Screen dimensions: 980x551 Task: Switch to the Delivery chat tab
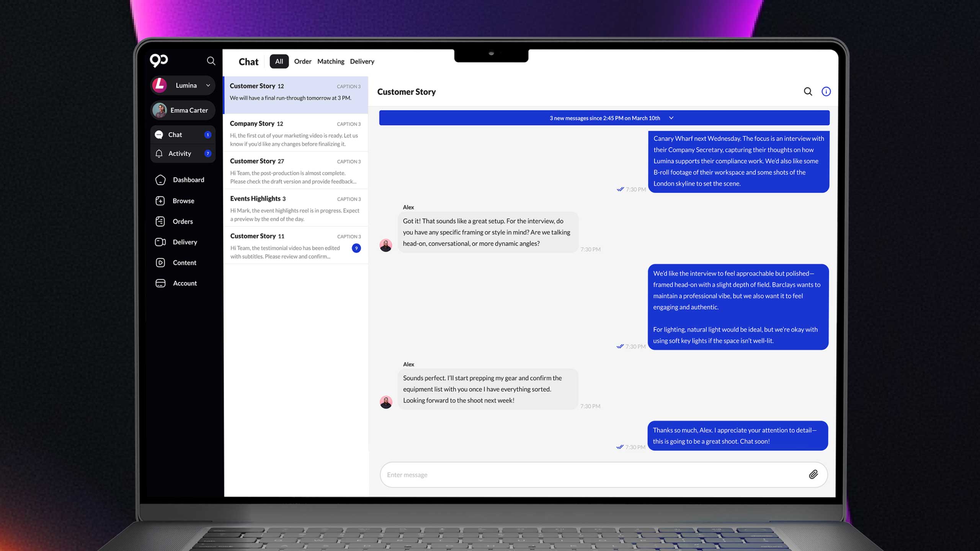coord(362,62)
